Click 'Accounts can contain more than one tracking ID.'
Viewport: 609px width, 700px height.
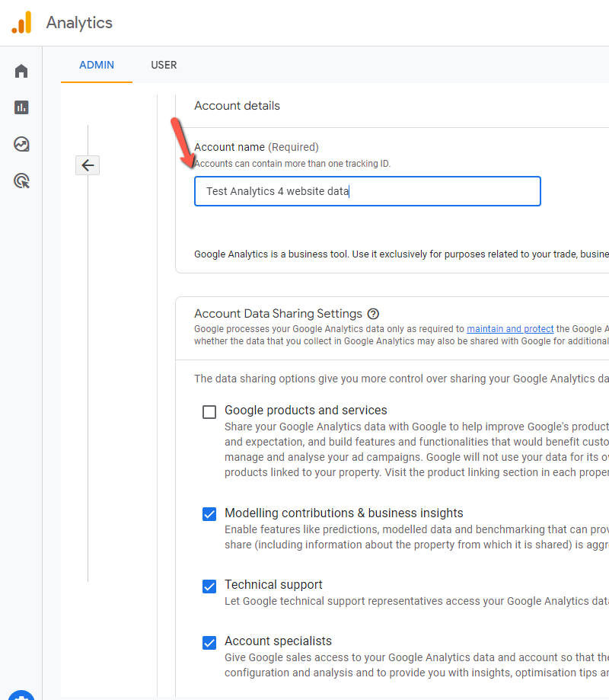tap(292, 164)
